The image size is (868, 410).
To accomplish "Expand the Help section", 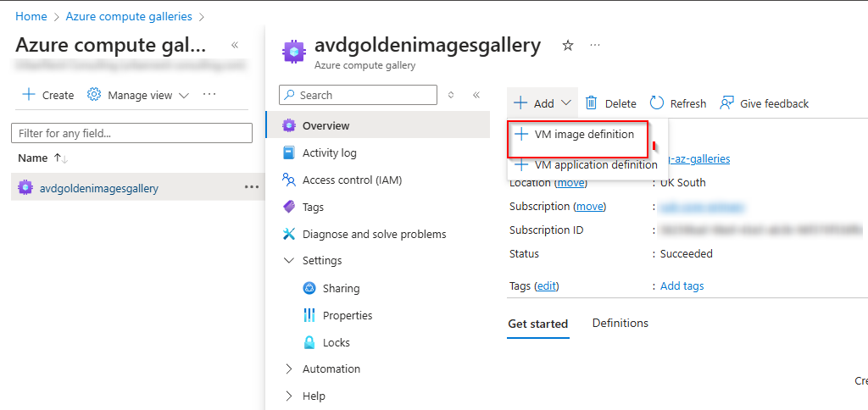I will pos(289,396).
